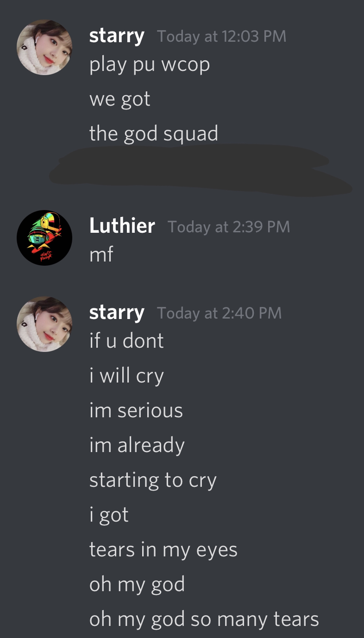Click starry username at 2:40 PM

117,313
